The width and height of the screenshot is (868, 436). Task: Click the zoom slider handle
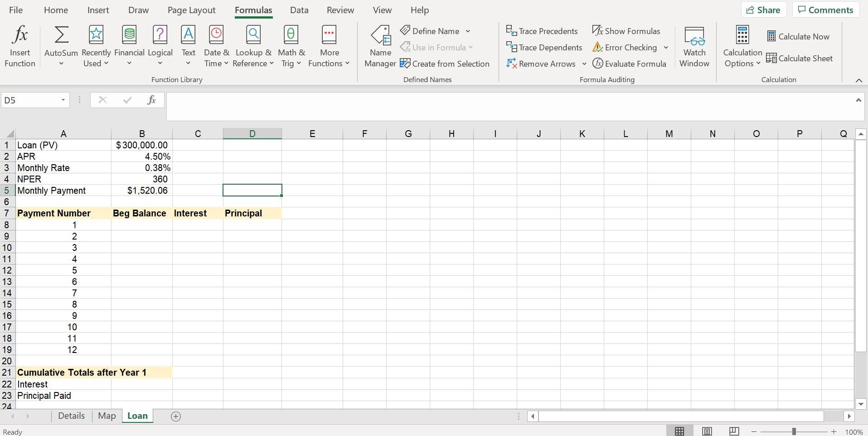click(x=794, y=431)
